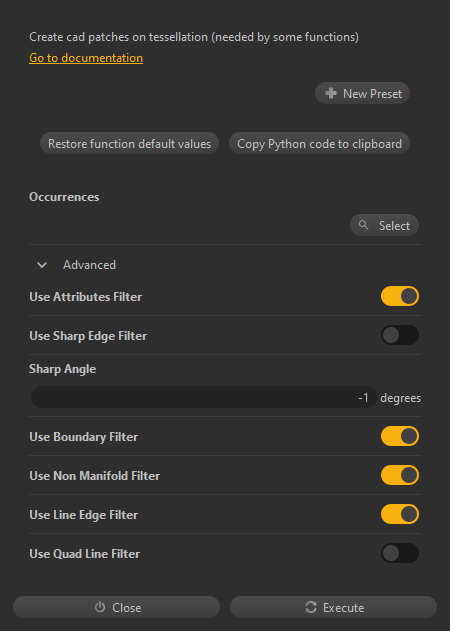The image size is (450, 631).
Task: Disable Use Line Edge Filter toggle
Action: click(400, 514)
